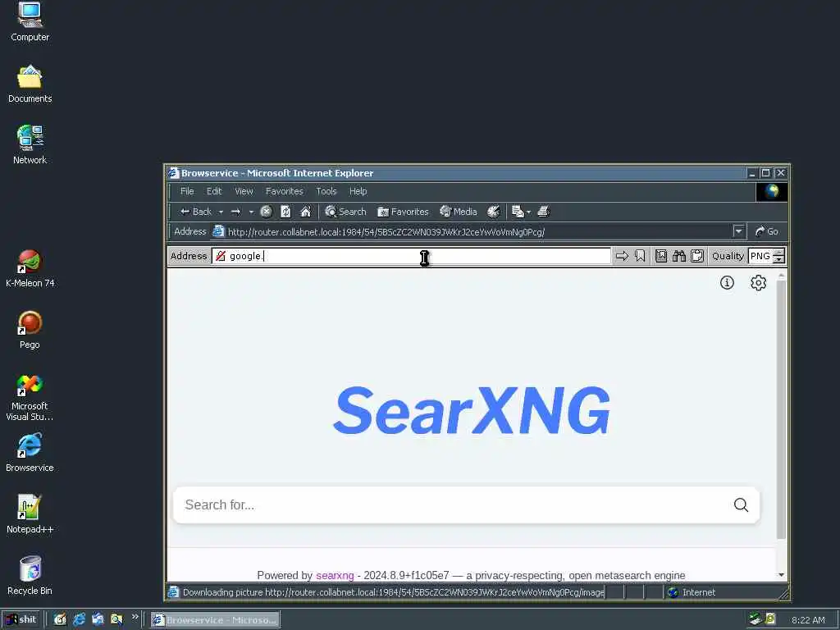Viewport: 840px width, 630px height.
Task: Open the View menu
Action: [244, 191]
